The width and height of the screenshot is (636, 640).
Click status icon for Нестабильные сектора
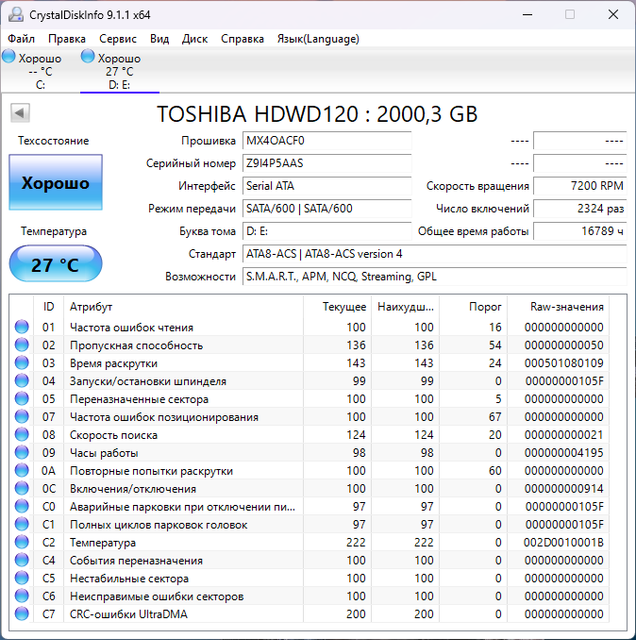(x=22, y=578)
